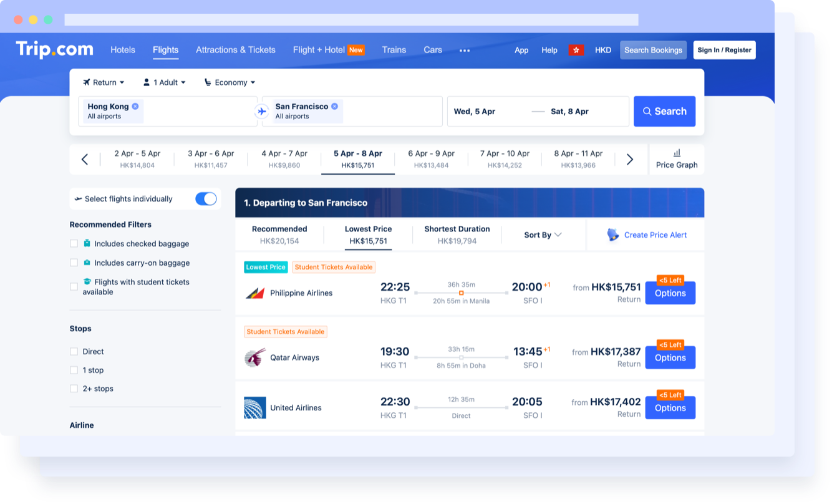This screenshot has width=832, height=504.
Task: Click Qatar Airways Student Tickets Available tag
Action: click(x=286, y=332)
